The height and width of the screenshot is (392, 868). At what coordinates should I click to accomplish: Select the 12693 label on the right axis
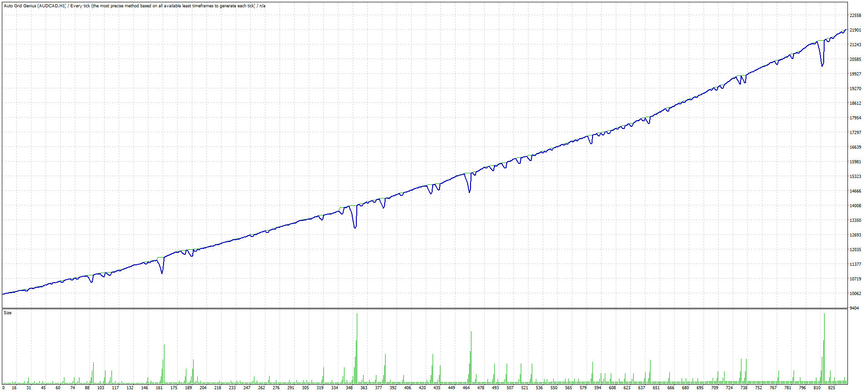pos(855,235)
